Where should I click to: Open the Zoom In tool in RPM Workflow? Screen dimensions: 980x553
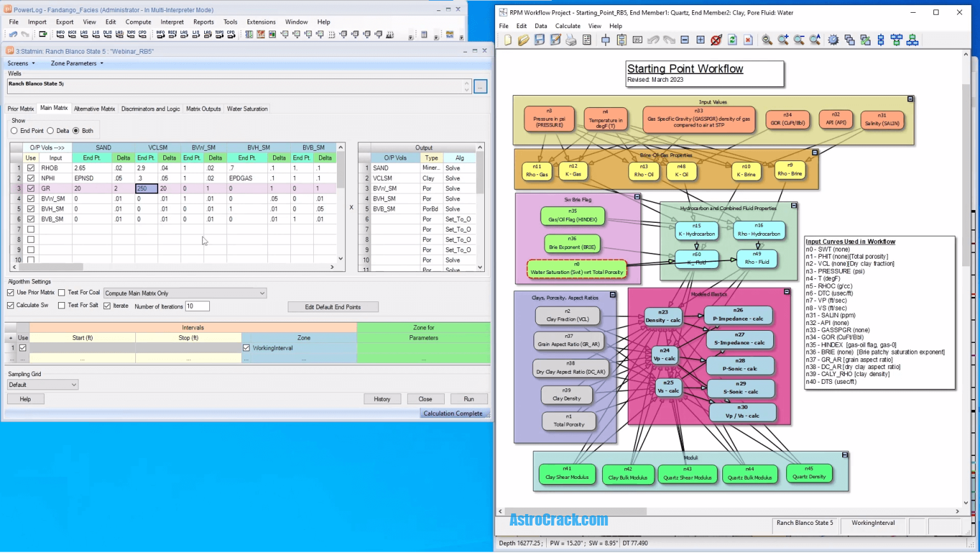(783, 40)
